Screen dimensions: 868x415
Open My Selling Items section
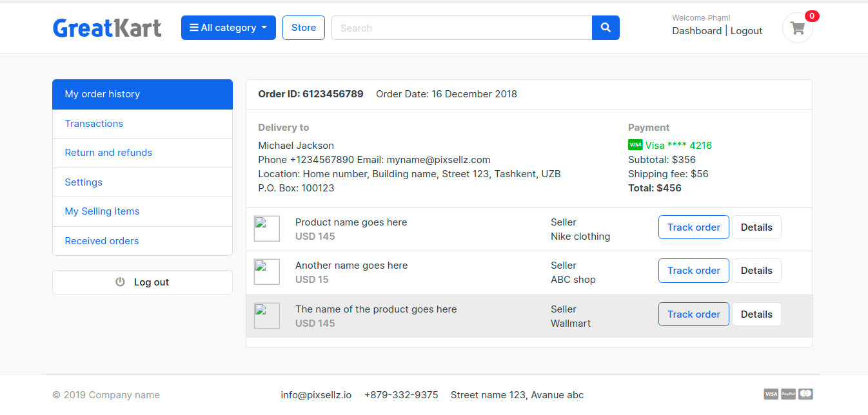(102, 211)
